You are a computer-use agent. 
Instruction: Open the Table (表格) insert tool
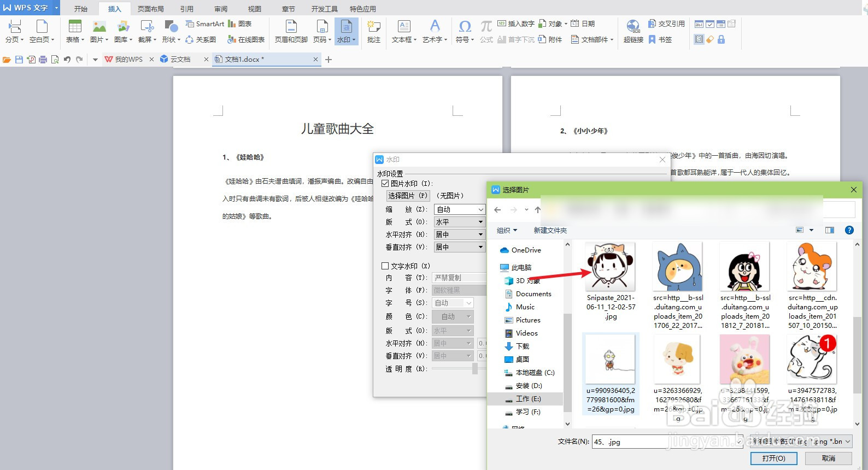75,31
